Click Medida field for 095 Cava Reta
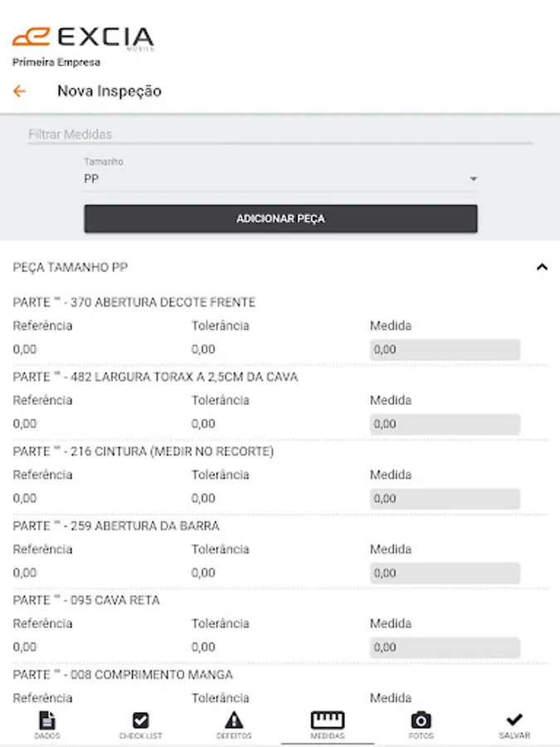Screen dimensions: 560x747 click(x=445, y=647)
